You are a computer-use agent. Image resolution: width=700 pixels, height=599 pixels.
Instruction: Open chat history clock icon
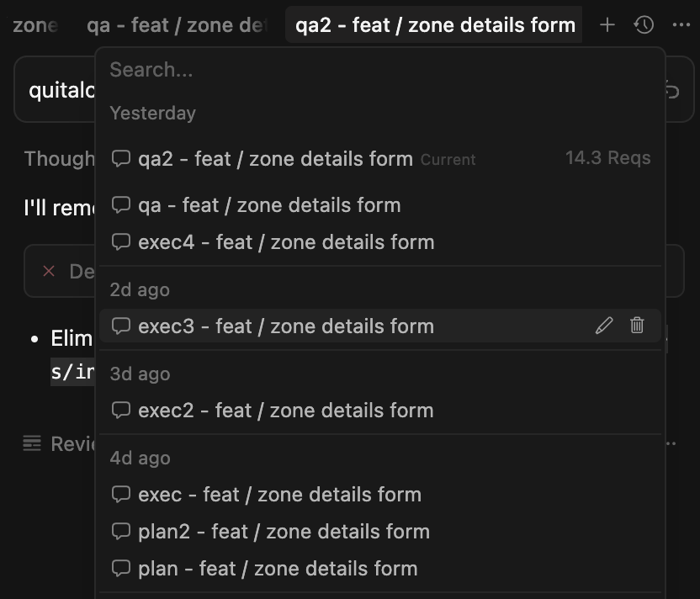pos(644,25)
